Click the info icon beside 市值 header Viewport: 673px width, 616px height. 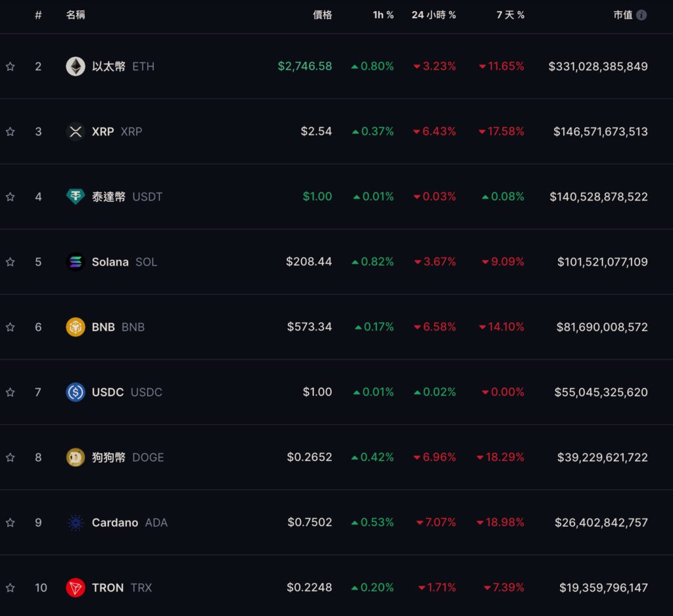pos(641,15)
